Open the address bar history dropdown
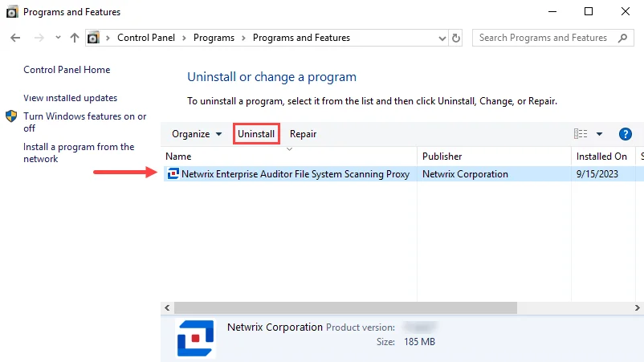 click(442, 39)
